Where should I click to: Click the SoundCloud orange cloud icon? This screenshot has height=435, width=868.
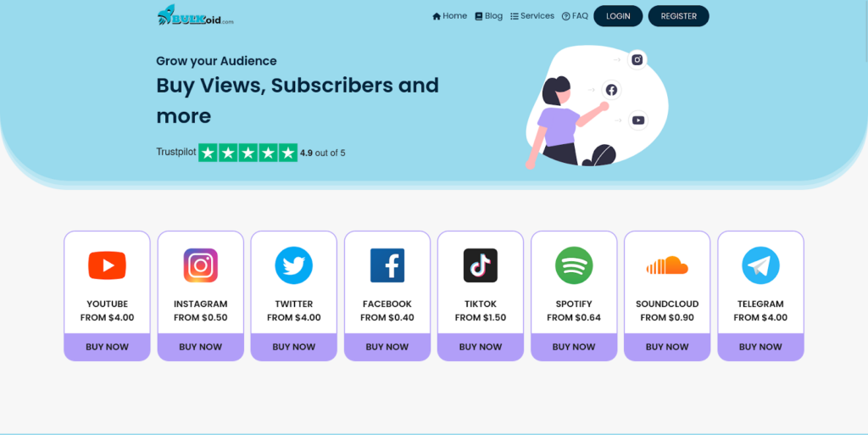coord(667,265)
